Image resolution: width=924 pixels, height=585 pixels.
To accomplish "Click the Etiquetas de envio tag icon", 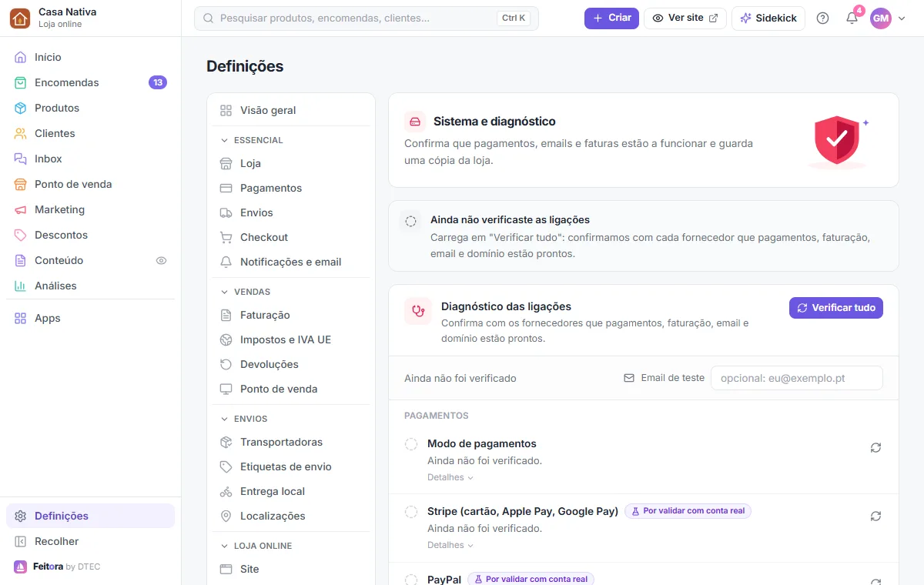I will click(x=226, y=466).
